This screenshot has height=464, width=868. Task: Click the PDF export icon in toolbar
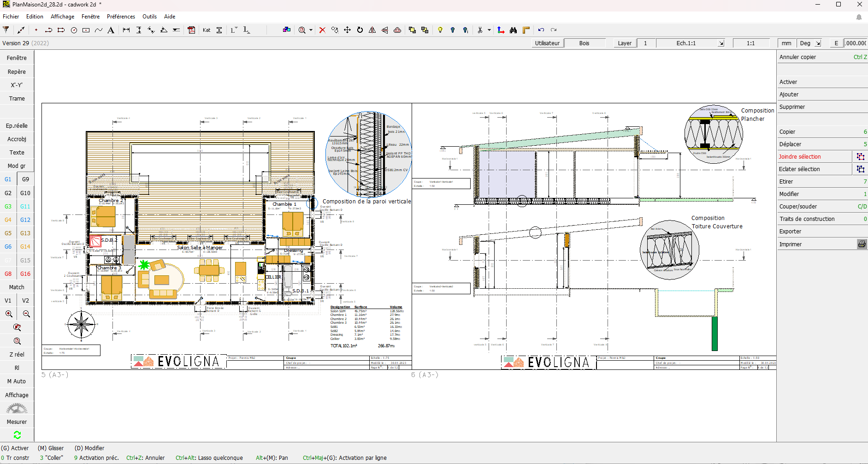tap(191, 30)
